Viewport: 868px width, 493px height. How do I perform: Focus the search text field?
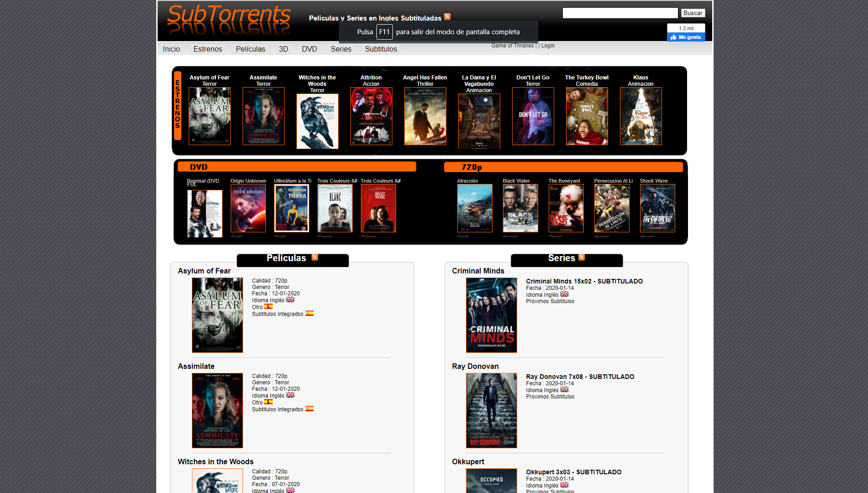(x=620, y=13)
